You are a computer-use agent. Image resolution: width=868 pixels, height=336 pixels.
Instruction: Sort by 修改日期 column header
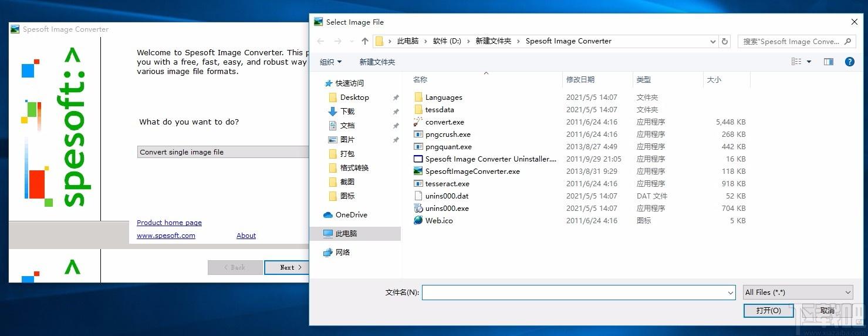pos(580,80)
